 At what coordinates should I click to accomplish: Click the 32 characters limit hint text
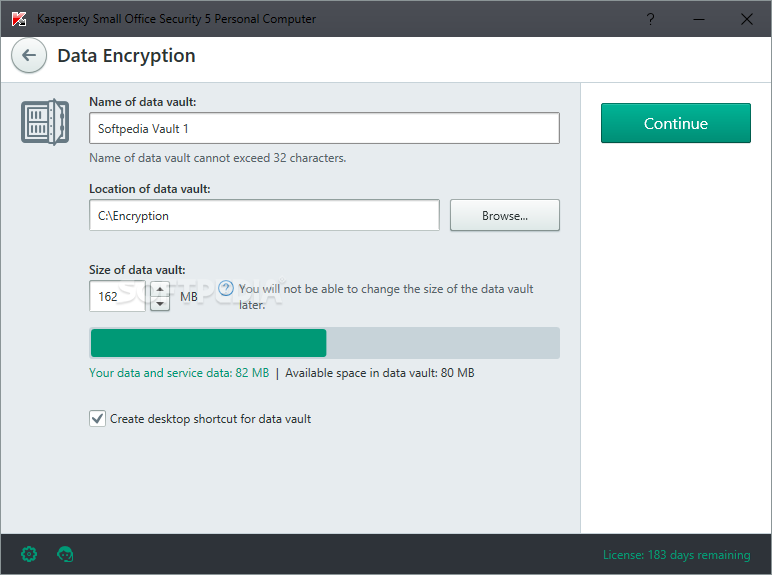[x=218, y=158]
